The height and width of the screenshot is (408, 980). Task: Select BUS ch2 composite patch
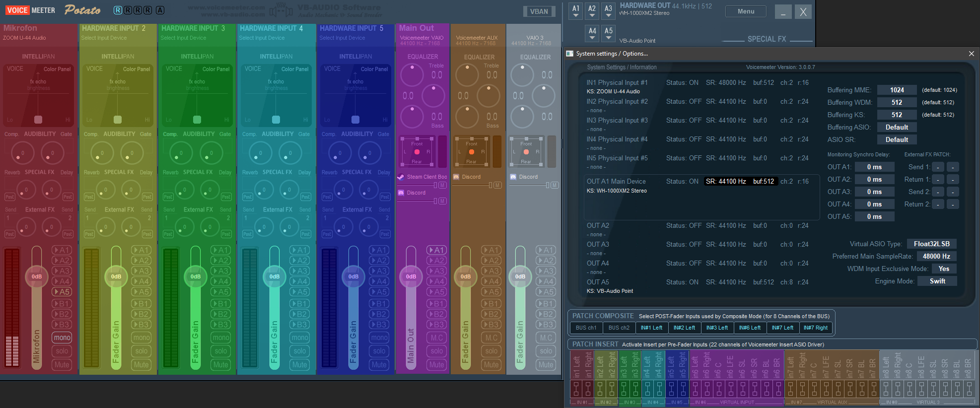(x=619, y=328)
